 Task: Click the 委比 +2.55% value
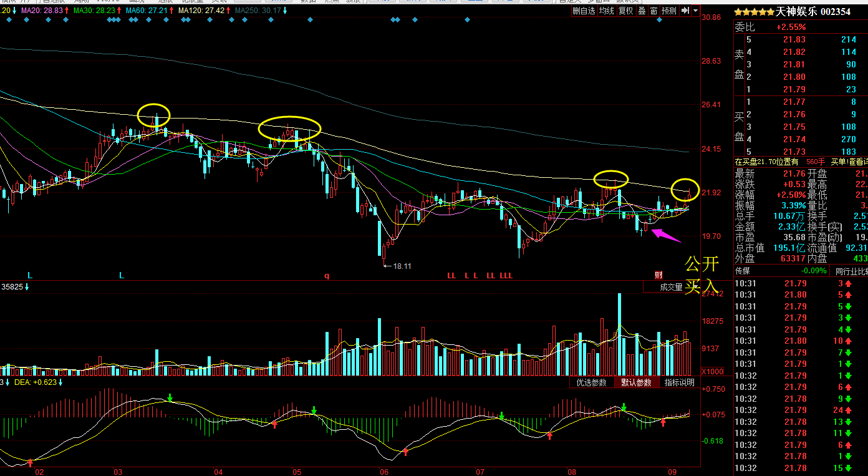(791, 27)
